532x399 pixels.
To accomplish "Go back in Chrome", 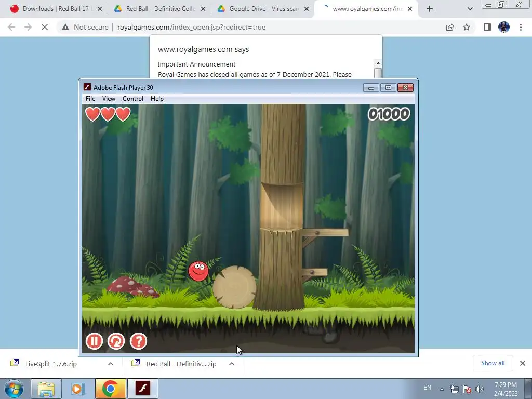I will pos(11,27).
